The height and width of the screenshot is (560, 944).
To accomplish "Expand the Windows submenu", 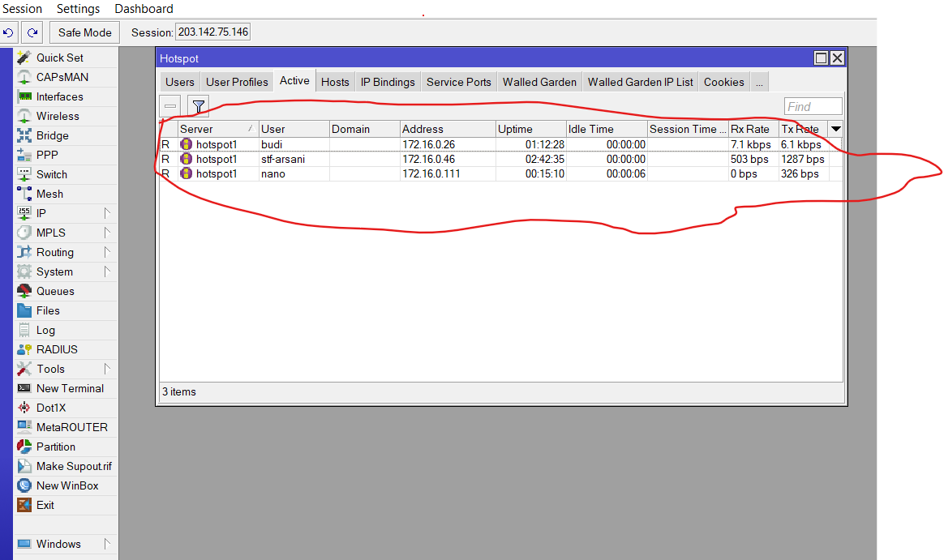I will tap(107, 544).
